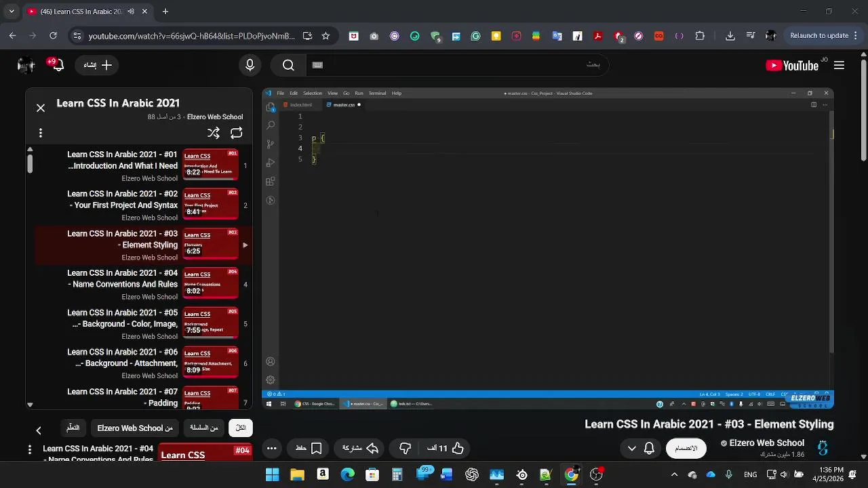The height and width of the screenshot is (488, 868).
Task: Open the account avatar menu on YouTube
Action: click(x=26, y=65)
